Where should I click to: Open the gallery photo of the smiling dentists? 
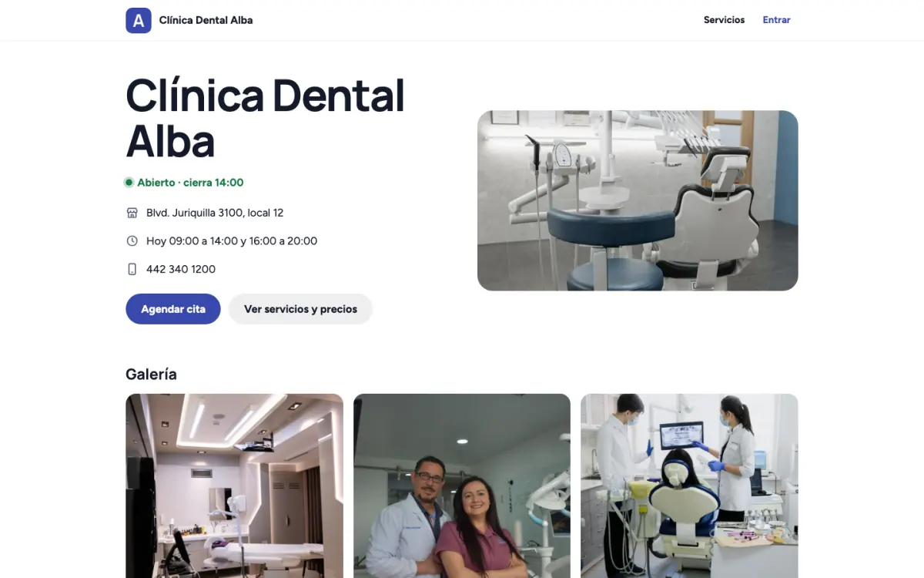[x=462, y=486]
